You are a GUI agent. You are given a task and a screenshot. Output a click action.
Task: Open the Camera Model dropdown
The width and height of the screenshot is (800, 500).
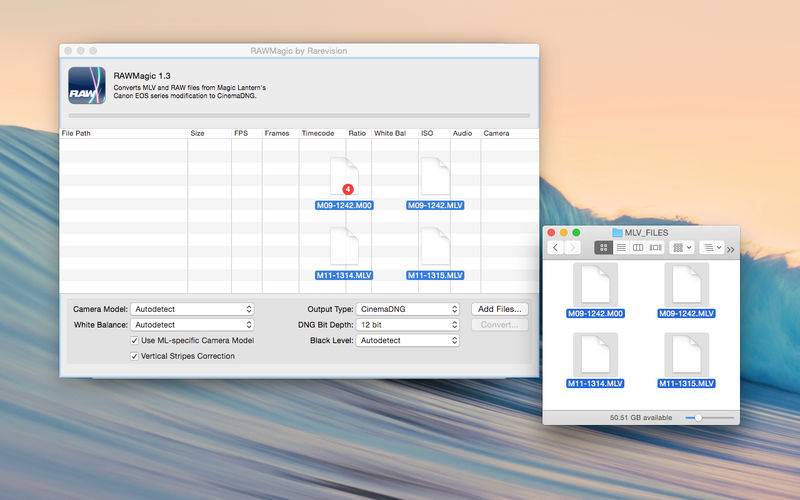click(192, 309)
